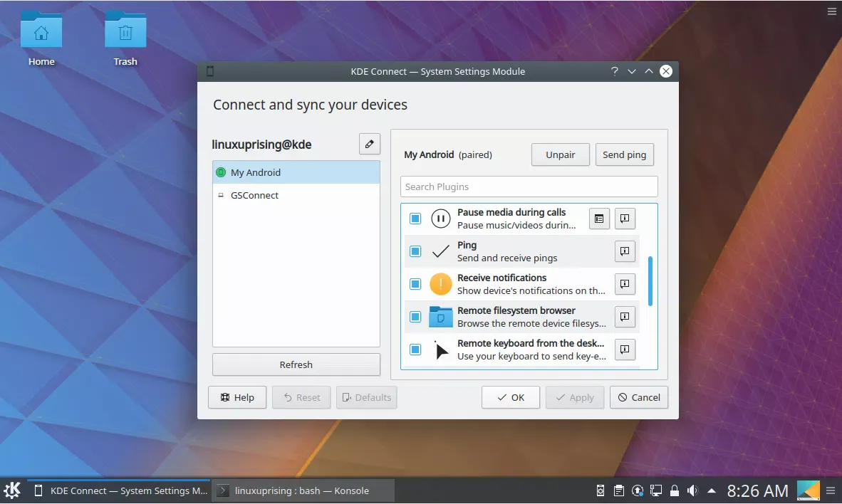Click the Unpair button for My Android
The height and width of the screenshot is (504, 842).
coord(560,154)
